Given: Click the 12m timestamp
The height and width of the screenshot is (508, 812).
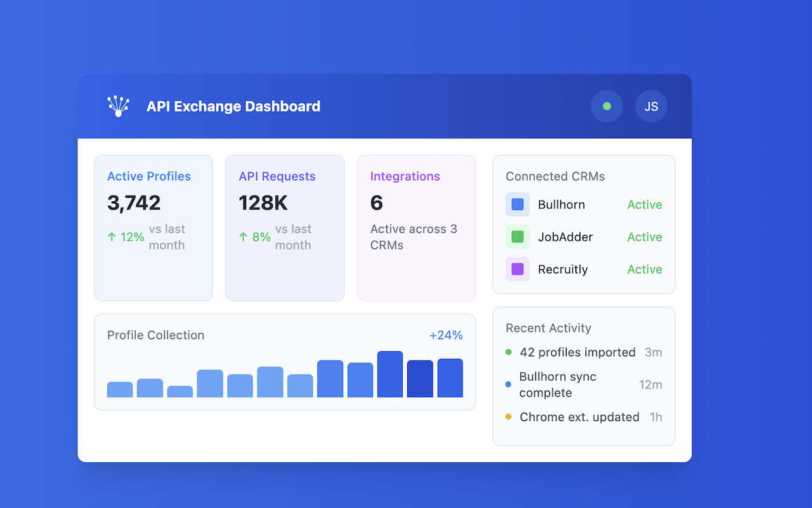Looking at the screenshot, I should click(x=651, y=385).
